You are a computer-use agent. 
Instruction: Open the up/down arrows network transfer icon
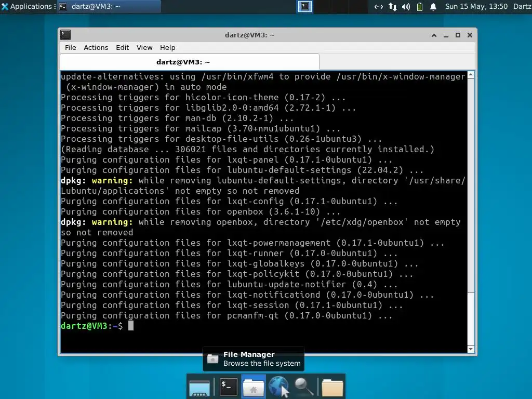point(393,6)
